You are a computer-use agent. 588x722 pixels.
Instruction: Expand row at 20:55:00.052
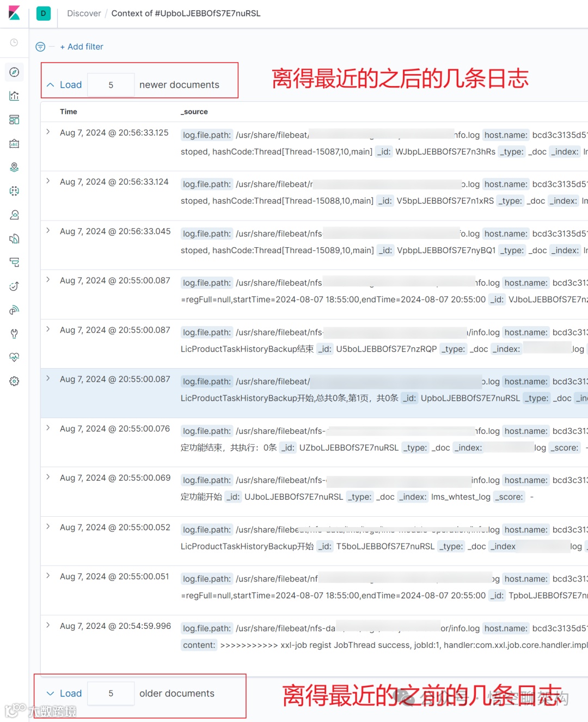click(x=48, y=526)
